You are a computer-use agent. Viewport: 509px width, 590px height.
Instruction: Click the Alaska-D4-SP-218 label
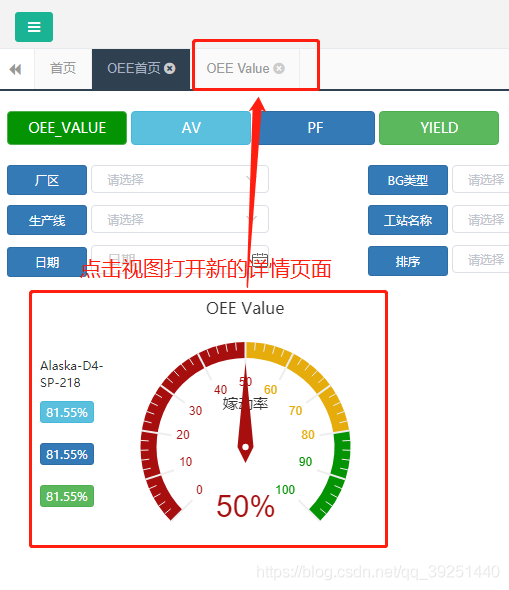click(71, 374)
